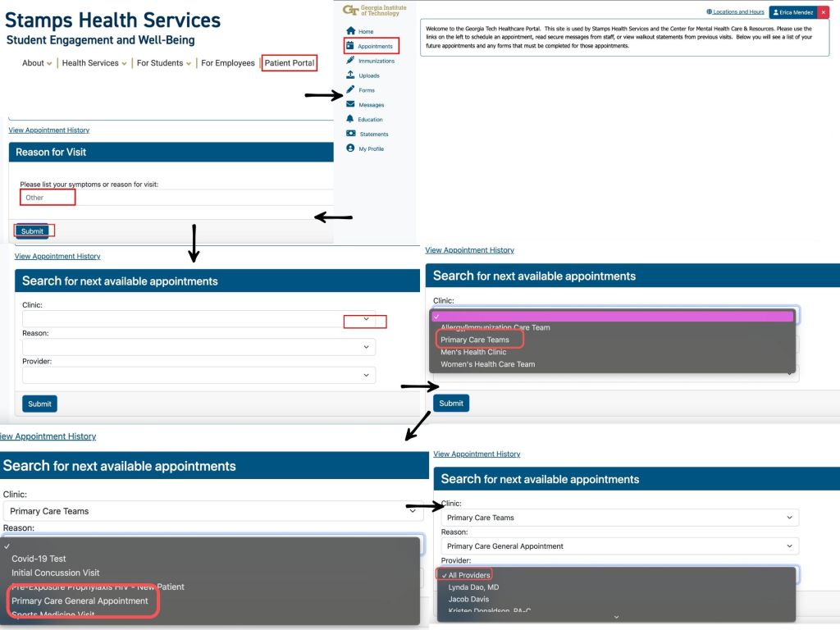840x630 pixels.
Task: Open the For Employees nav item
Action: (x=228, y=63)
